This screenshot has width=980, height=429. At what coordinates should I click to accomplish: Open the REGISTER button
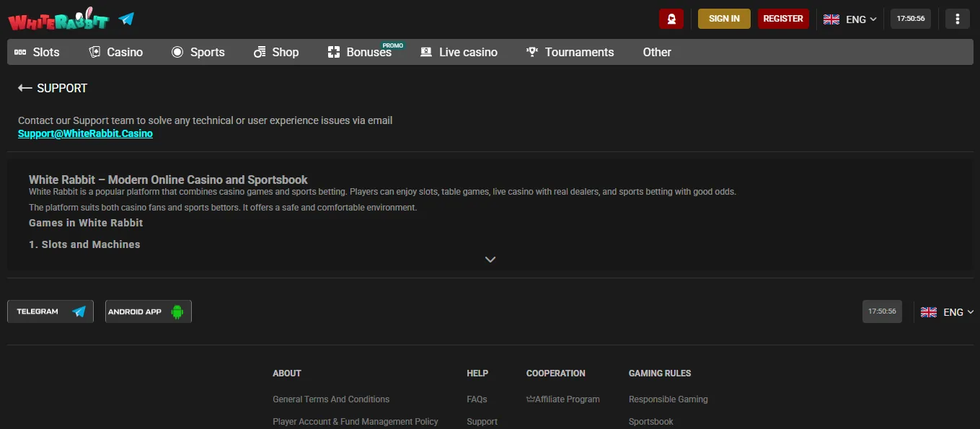coord(783,19)
